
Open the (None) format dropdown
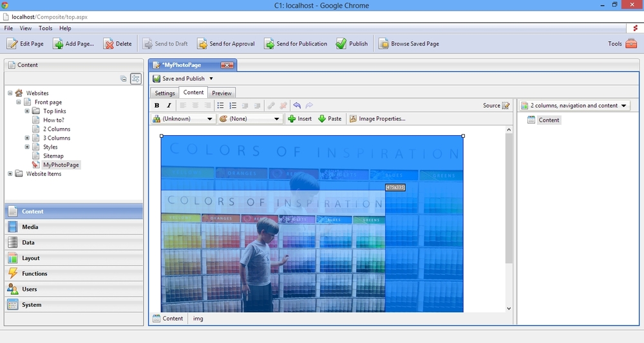[250, 119]
